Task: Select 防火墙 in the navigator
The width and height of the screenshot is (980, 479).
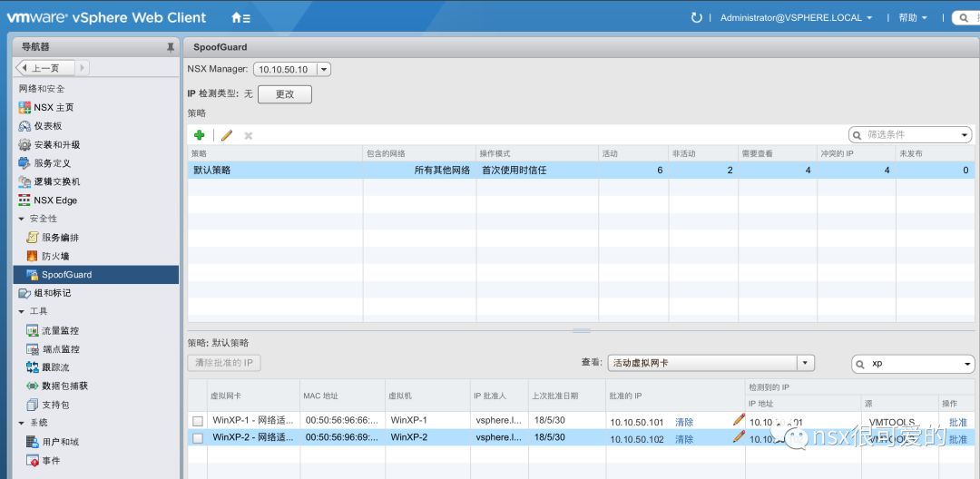Action: tap(55, 256)
